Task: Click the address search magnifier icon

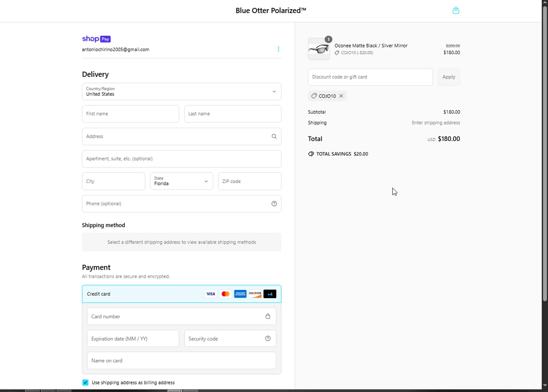Action: pos(274,136)
